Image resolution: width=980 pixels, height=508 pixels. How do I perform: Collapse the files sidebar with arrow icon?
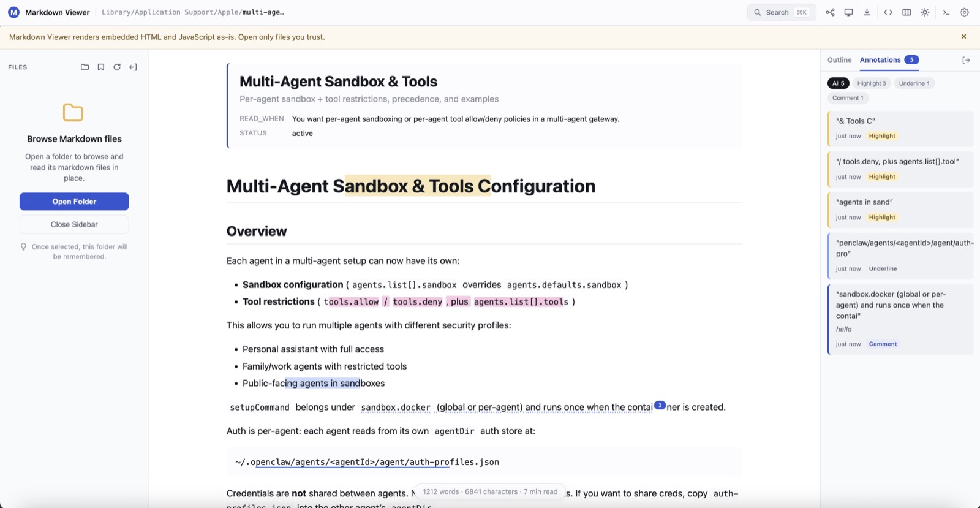133,67
